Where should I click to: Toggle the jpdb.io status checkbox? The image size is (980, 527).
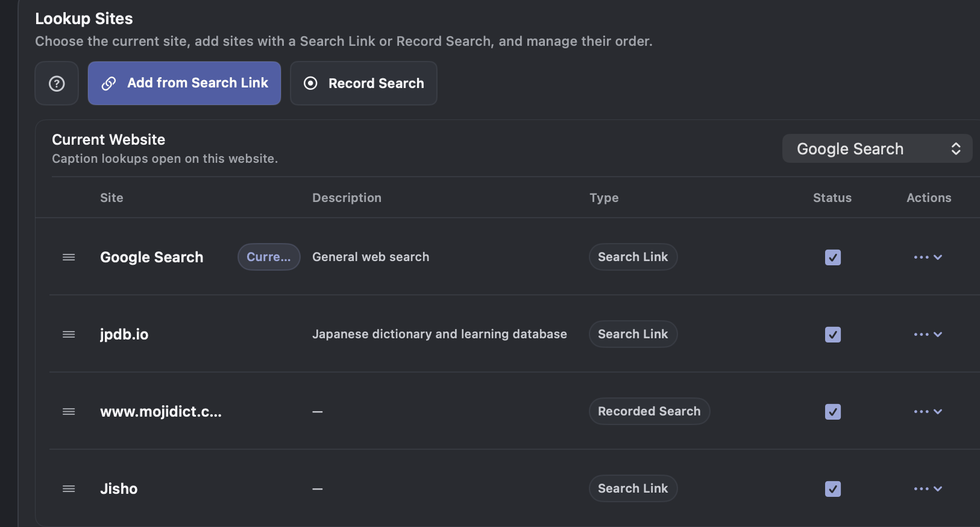pos(833,335)
